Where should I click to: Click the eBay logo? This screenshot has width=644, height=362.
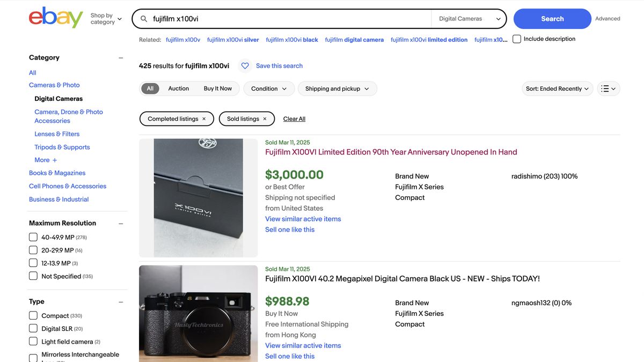pyautogui.click(x=56, y=18)
